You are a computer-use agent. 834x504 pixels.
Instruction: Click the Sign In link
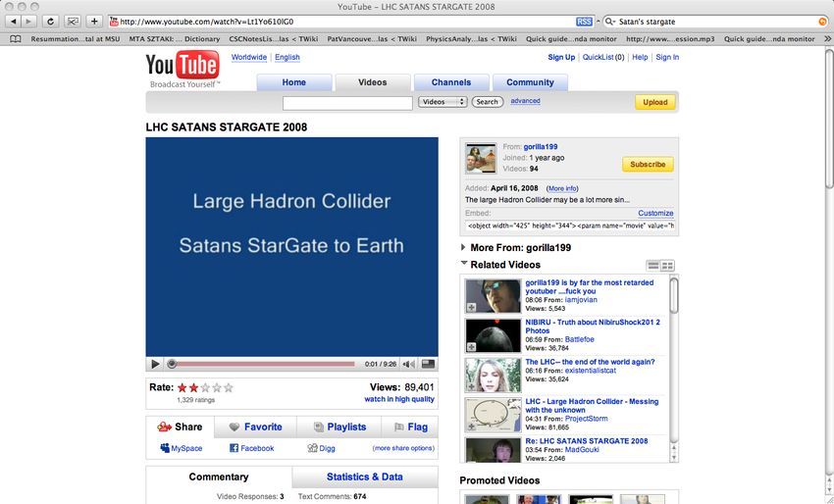tap(667, 57)
